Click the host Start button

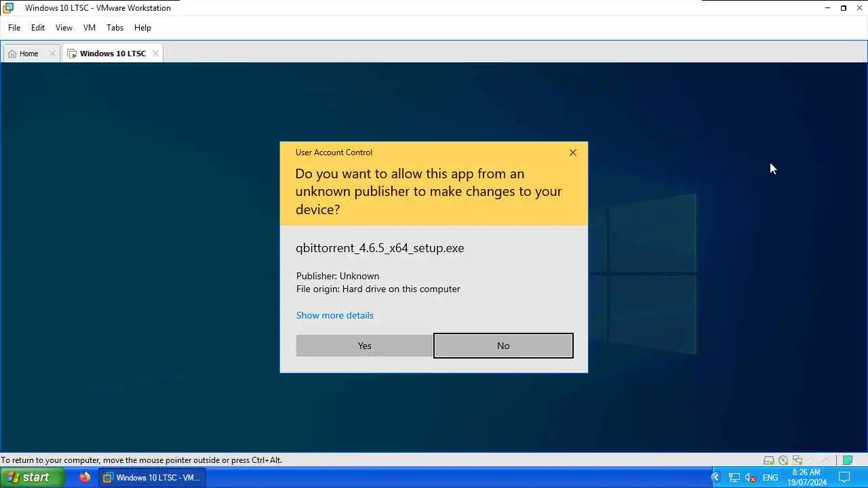[32, 477]
